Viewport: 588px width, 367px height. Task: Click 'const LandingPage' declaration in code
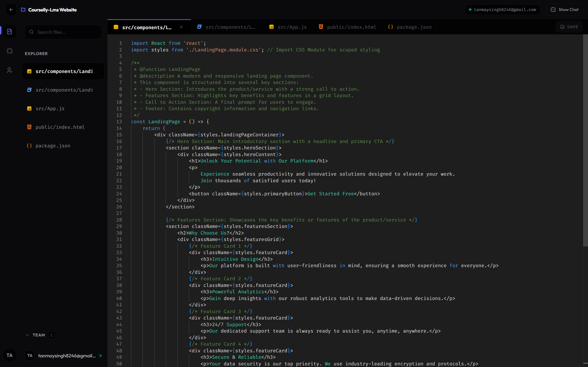point(156,122)
